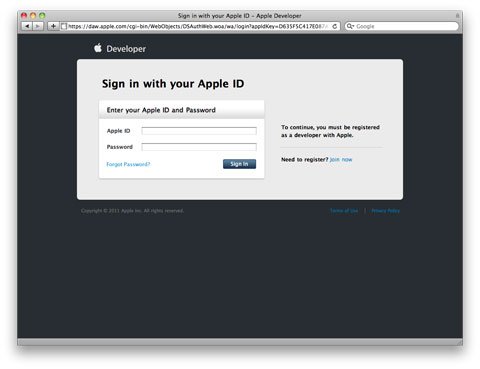Add a bookmark with the plus button

[x=53, y=26]
